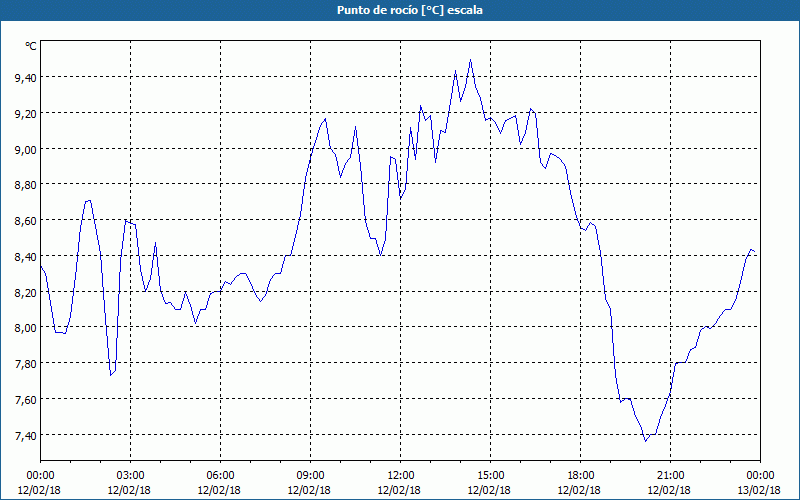Select the 9,20 axis value
The height and width of the screenshot is (500, 800).
tap(25, 113)
